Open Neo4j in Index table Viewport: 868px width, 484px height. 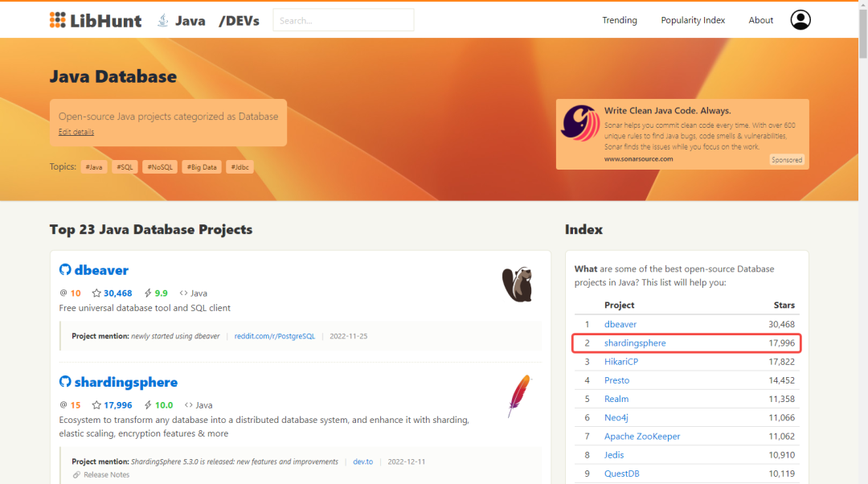(616, 417)
